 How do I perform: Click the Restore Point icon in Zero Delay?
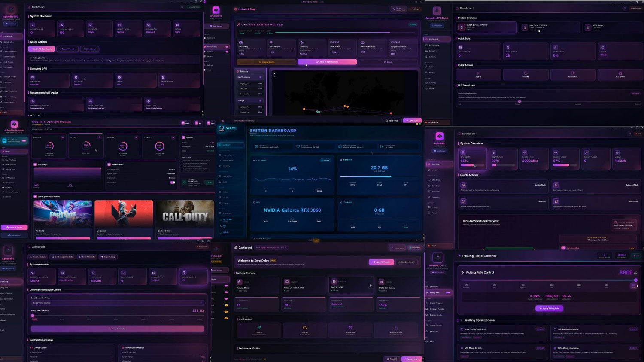tap(350, 327)
